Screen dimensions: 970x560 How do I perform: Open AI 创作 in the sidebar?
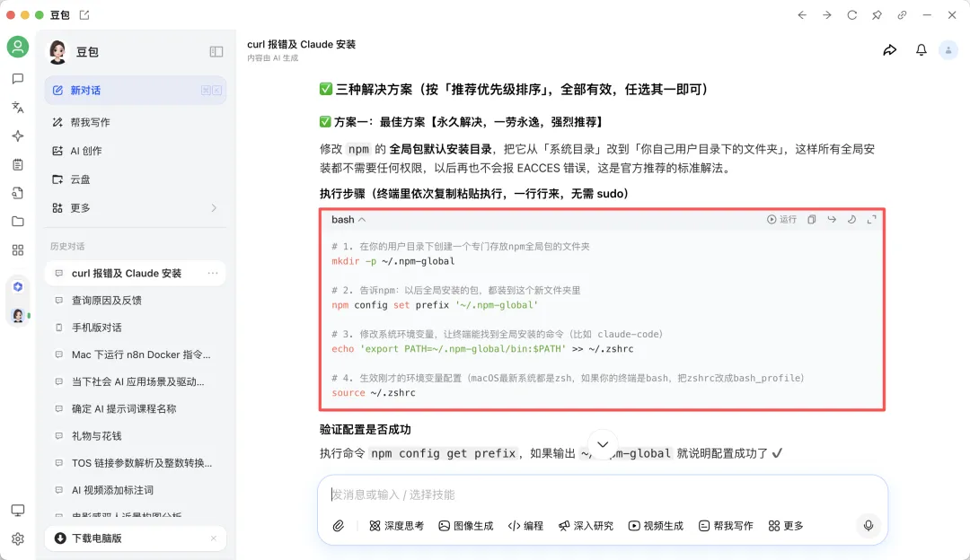pos(136,151)
